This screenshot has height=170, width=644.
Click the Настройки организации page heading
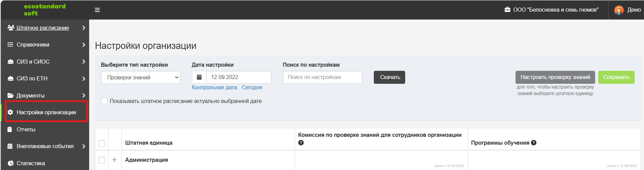point(146,46)
